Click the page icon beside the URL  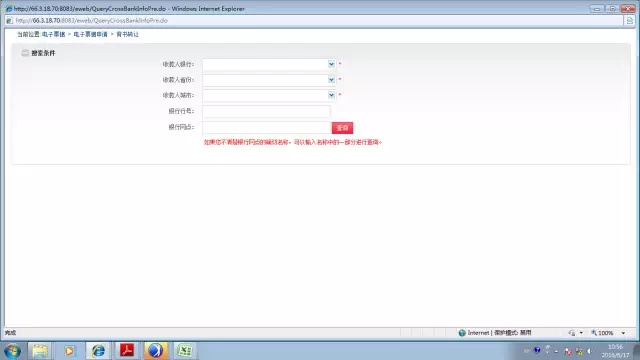tap(9, 20)
